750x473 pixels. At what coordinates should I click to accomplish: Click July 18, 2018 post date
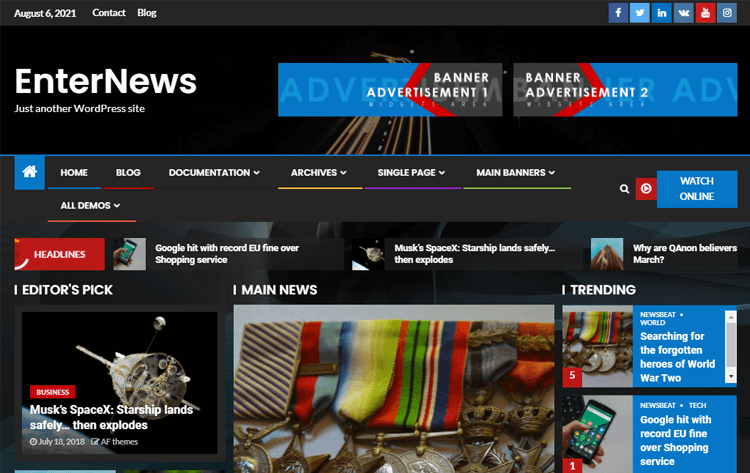tap(57, 442)
